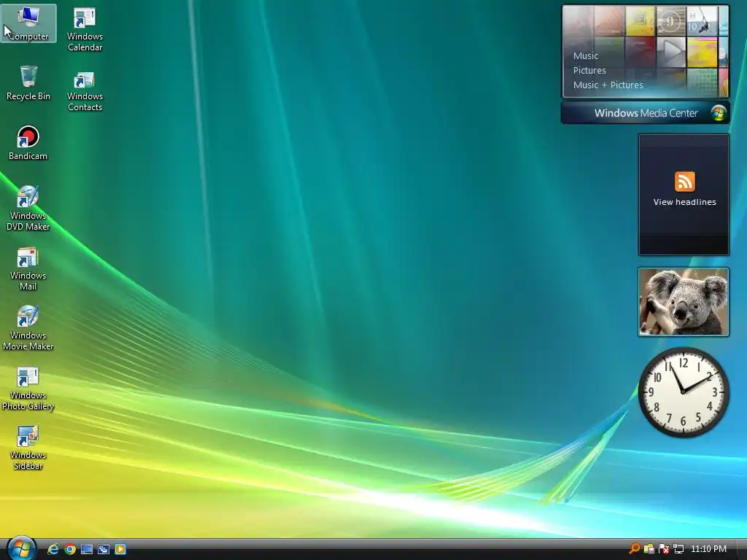Click the orange RSS feed icon
Image resolution: width=747 pixels, height=560 pixels.
[684, 182]
